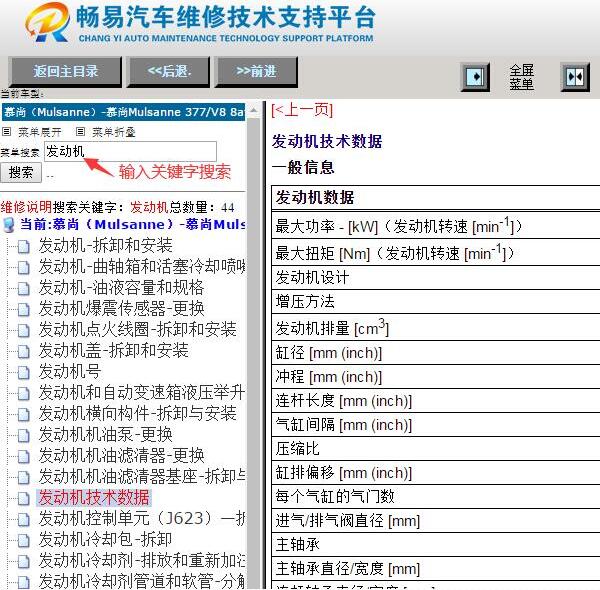
Task: Click page icon beside 发动机冷却包-拆卸
Action: pyautogui.click(x=23, y=541)
